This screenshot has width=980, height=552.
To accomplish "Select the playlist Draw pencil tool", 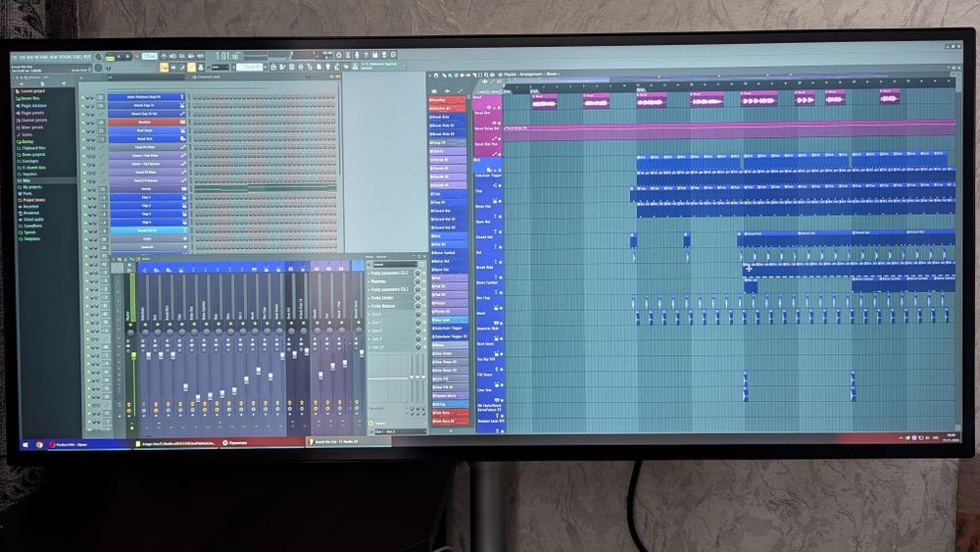I will click(444, 75).
